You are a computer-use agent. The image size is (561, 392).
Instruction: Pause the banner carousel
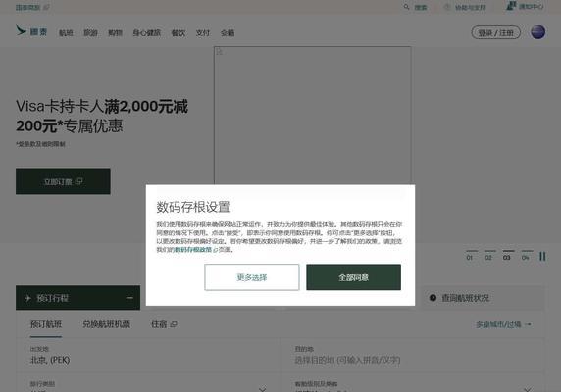tap(542, 256)
